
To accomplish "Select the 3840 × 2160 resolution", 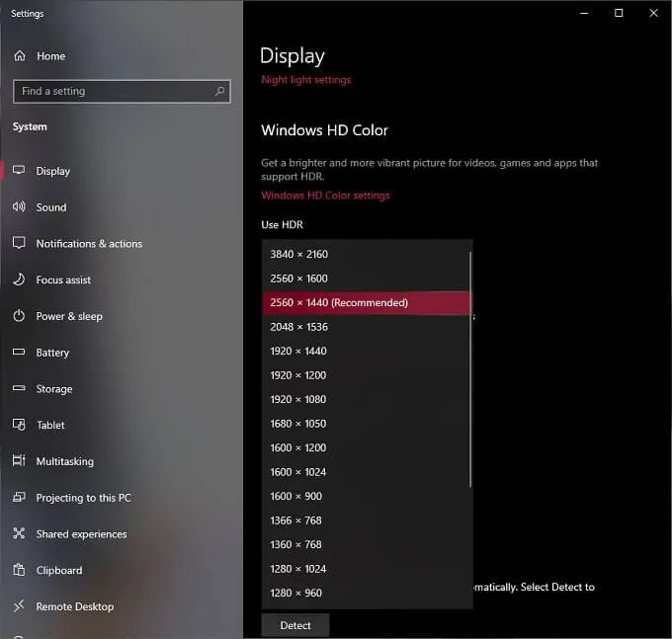I will 366,254.
